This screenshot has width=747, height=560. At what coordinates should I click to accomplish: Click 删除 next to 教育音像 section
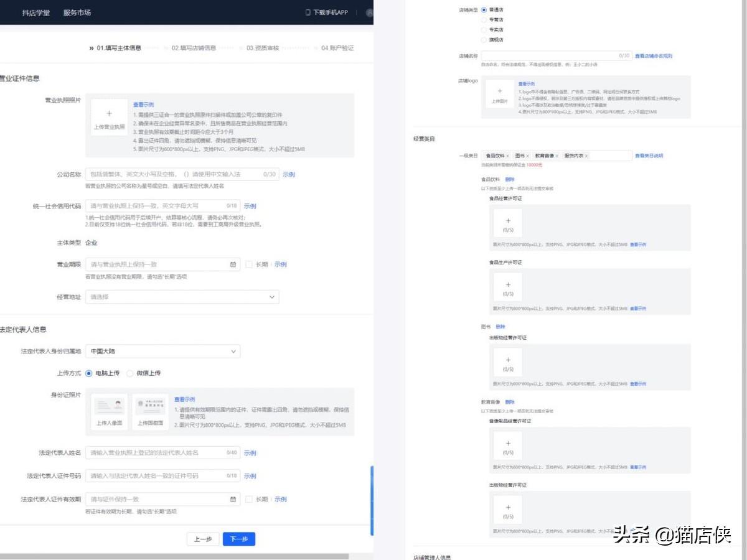click(510, 402)
